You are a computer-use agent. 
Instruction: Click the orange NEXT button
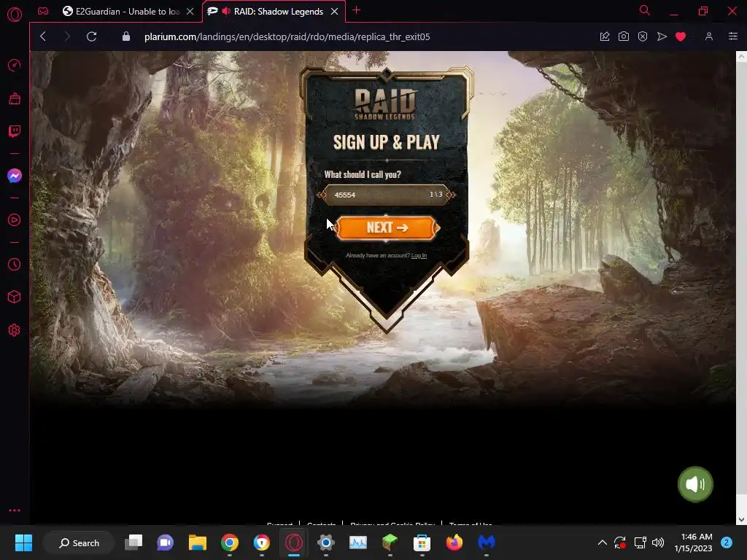[x=387, y=227]
